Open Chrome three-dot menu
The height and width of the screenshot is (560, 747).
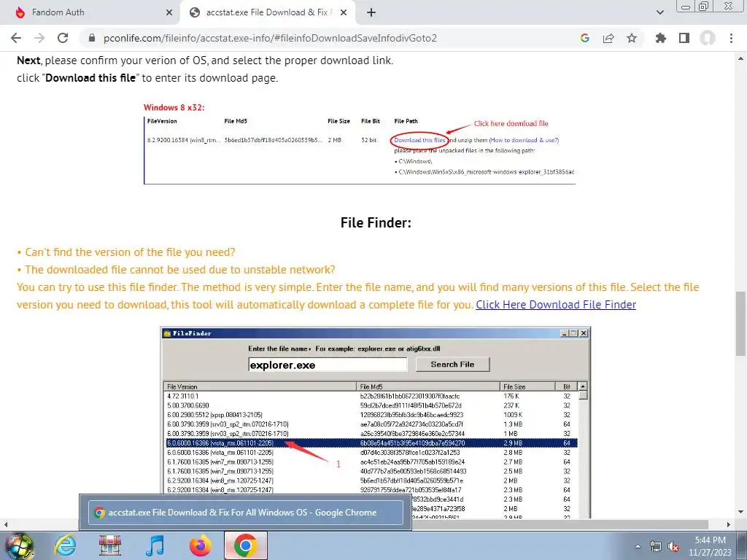point(731,38)
